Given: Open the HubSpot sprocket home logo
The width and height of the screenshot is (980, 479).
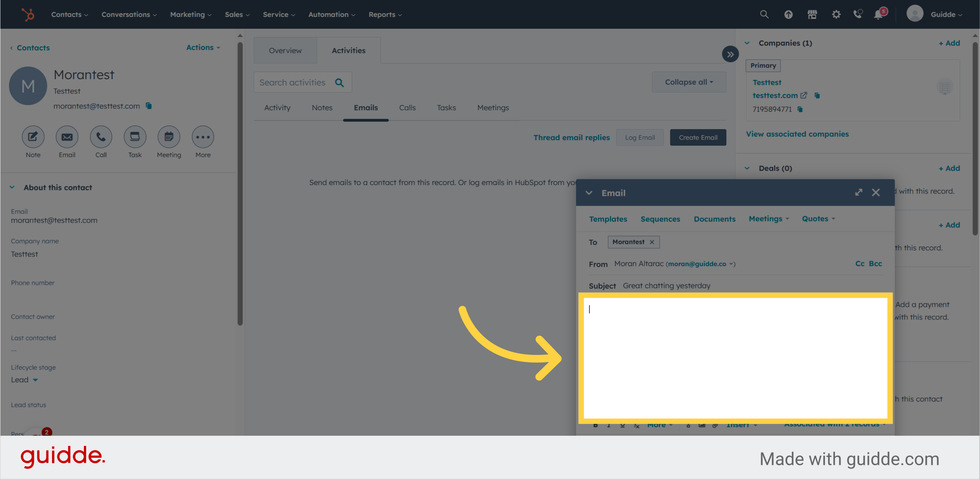Looking at the screenshot, I should click(28, 15).
